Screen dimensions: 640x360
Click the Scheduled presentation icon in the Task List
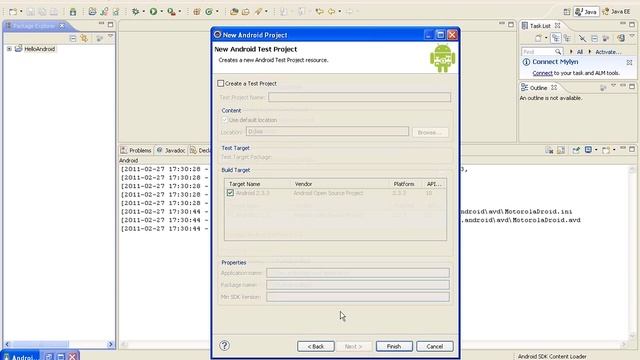(567, 38)
